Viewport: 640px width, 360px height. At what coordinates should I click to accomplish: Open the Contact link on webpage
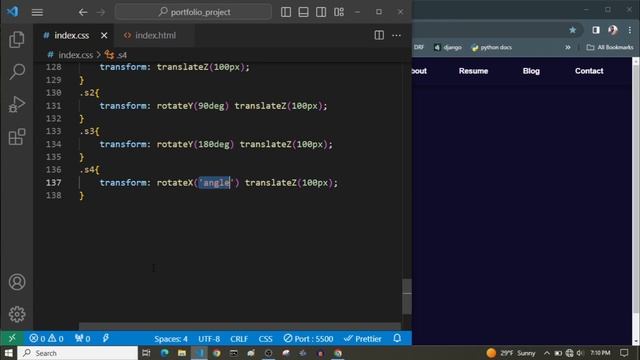[589, 71]
